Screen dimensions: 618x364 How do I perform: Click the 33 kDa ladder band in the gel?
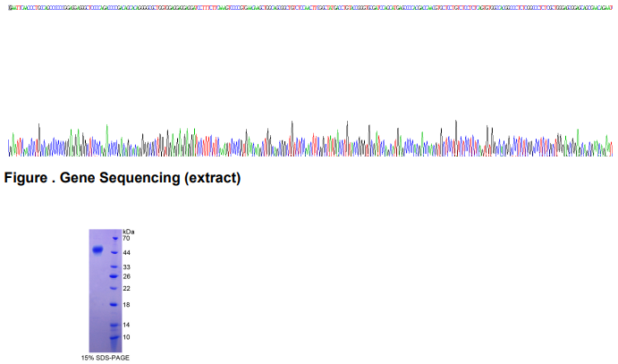tap(114, 267)
